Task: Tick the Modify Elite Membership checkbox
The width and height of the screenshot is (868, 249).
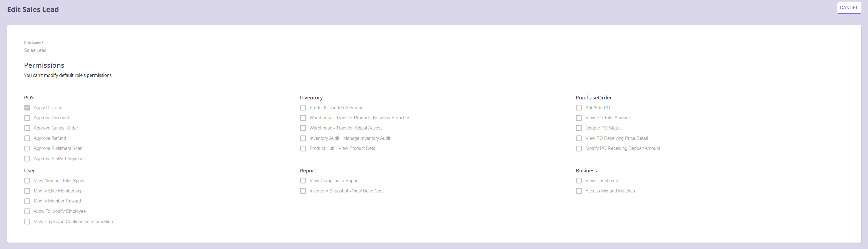Action: click(x=27, y=191)
